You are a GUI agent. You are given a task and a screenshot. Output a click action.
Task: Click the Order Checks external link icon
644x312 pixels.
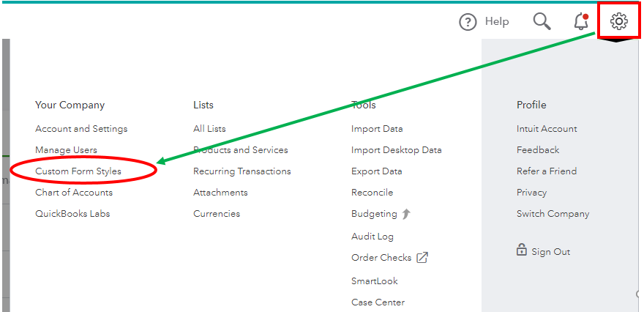pos(422,258)
